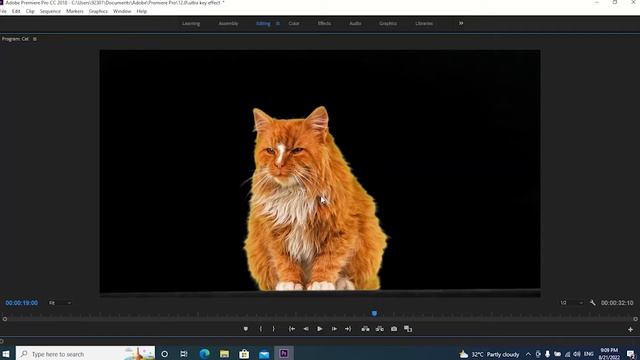
Task: Step back one frame
Action: pos(306,329)
